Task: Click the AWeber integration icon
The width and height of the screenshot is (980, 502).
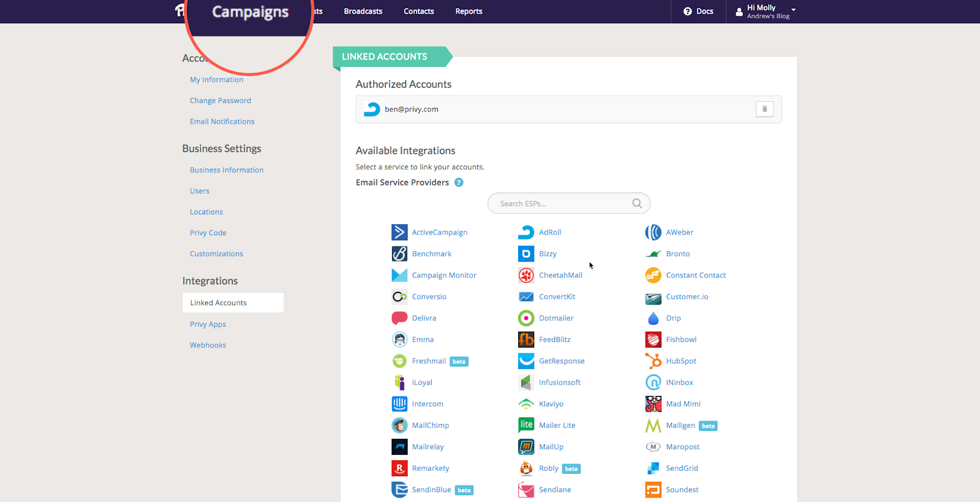Action: 653,232
